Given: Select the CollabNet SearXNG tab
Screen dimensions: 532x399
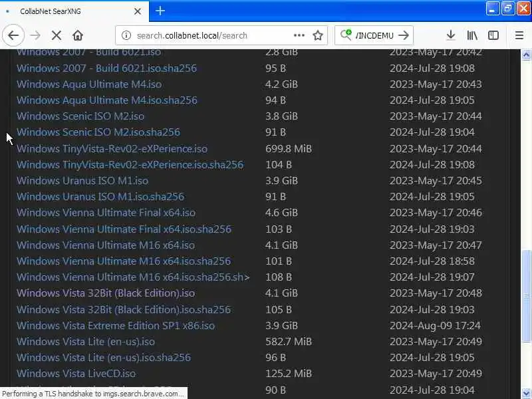Looking at the screenshot, I should point(74,11).
